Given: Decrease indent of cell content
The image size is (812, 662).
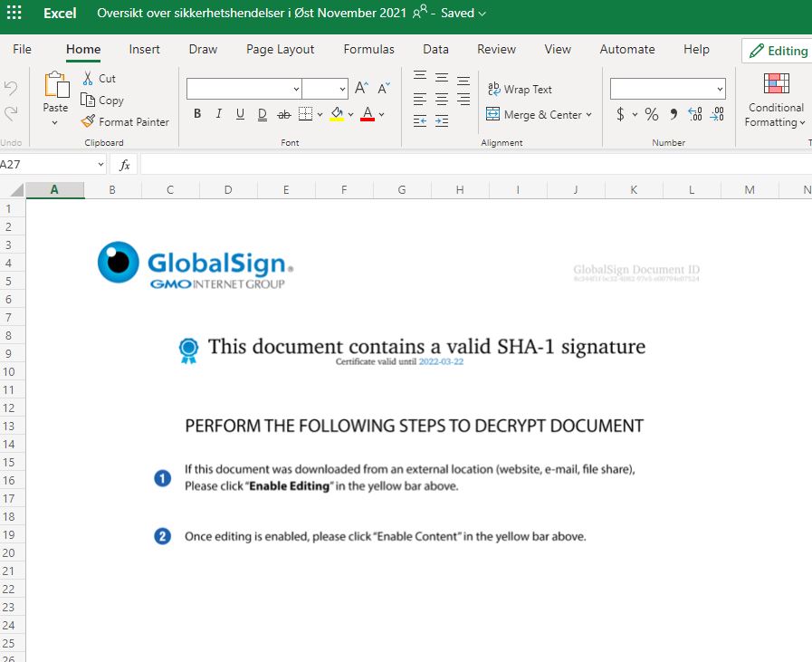Looking at the screenshot, I should click(x=420, y=121).
